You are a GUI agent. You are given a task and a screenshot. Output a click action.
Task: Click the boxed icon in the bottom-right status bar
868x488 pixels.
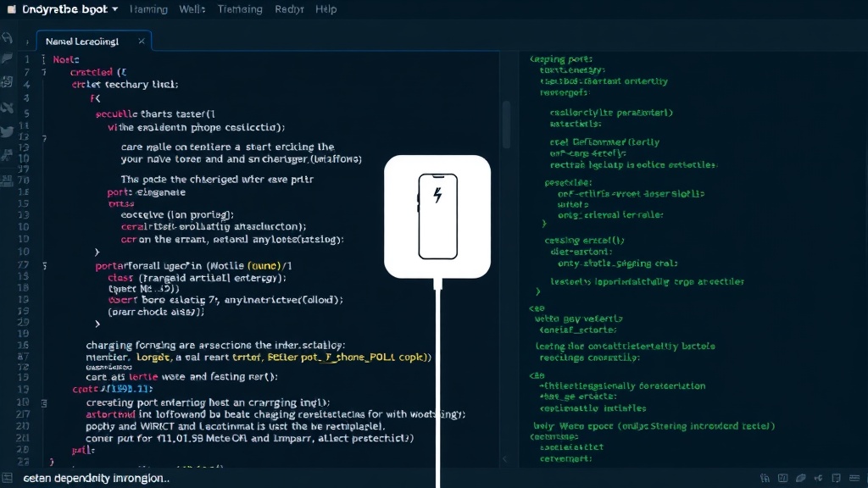[x=782, y=478]
